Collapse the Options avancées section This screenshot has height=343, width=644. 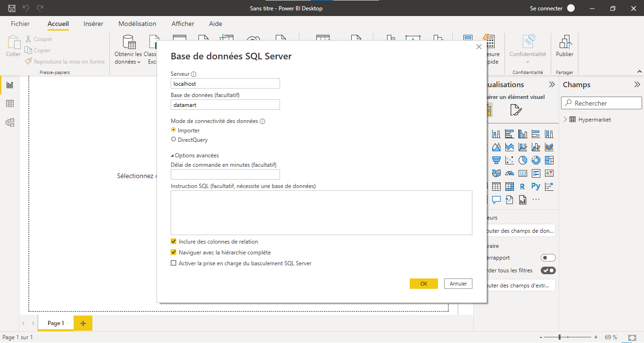pyautogui.click(x=195, y=155)
